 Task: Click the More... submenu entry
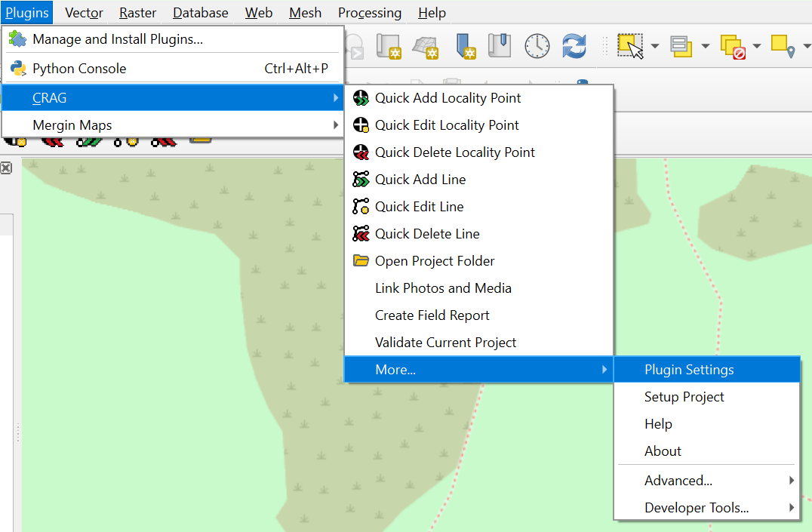pos(479,369)
